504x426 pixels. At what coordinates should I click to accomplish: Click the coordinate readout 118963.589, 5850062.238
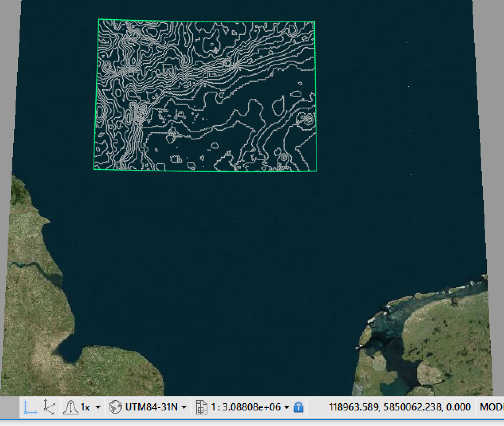[399, 407]
